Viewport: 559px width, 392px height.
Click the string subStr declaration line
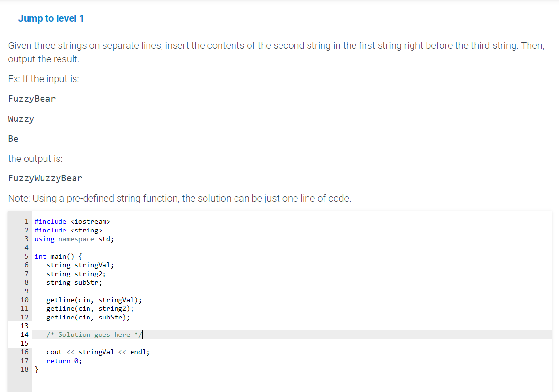[x=74, y=283]
